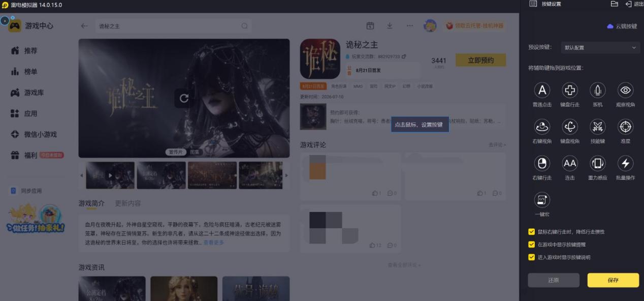Open the three-dots more menu
Viewport: 644px width, 301px height.
[409, 26]
